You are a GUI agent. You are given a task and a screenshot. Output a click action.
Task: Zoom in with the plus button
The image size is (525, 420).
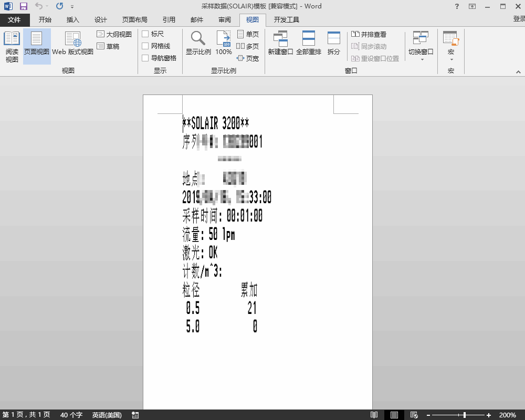coord(488,415)
